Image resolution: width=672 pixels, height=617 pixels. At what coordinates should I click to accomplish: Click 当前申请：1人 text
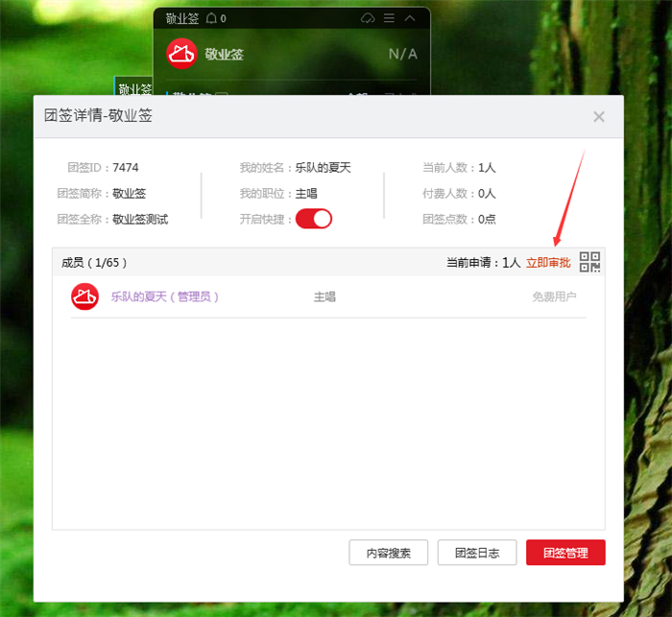(484, 263)
